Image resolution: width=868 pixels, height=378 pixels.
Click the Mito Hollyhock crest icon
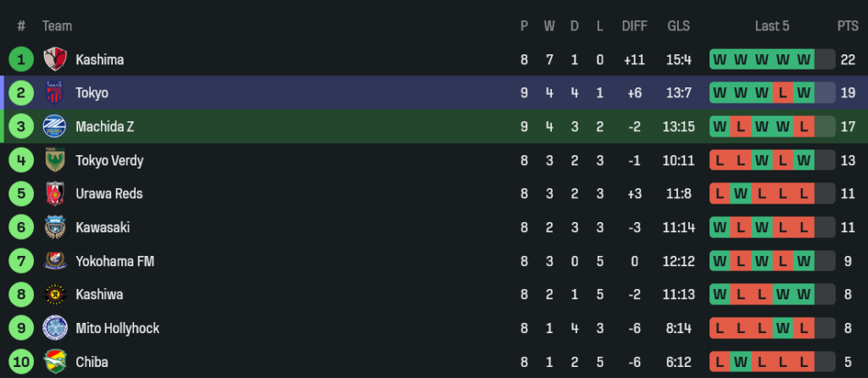tap(55, 328)
